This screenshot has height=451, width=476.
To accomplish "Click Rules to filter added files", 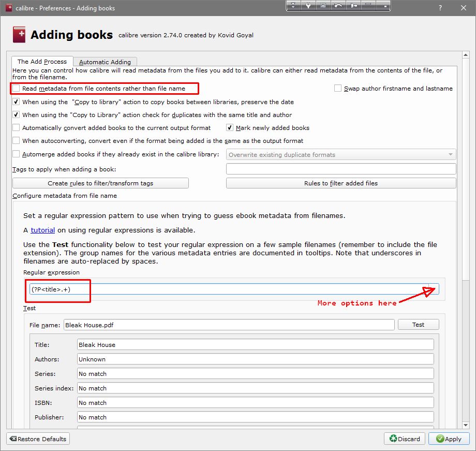I will [341, 183].
